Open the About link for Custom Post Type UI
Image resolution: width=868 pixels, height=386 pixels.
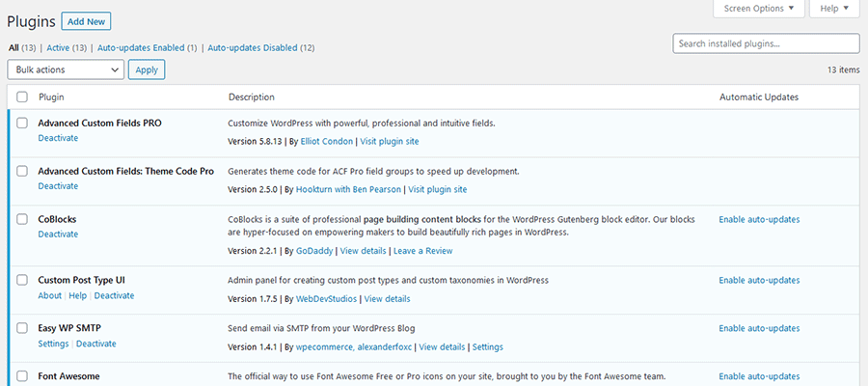pyautogui.click(x=49, y=295)
